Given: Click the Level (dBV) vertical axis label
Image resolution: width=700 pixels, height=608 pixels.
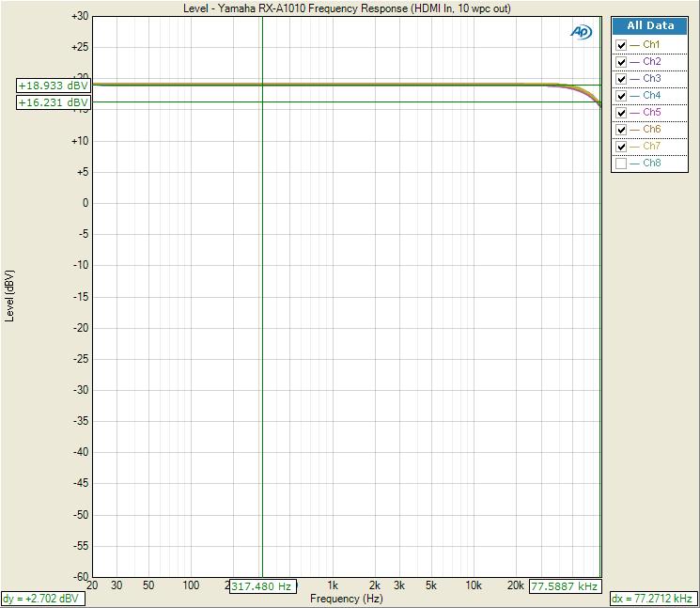Looking at the screenshot, I should 10,295.
